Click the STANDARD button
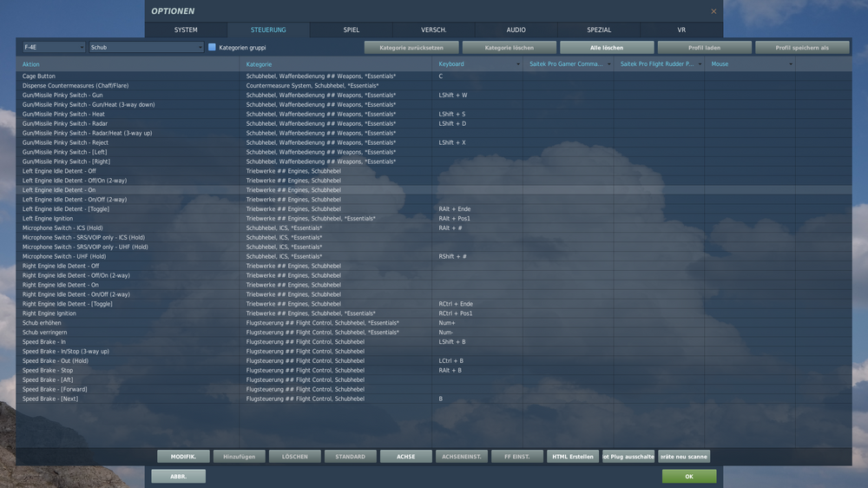 [351, 457]
